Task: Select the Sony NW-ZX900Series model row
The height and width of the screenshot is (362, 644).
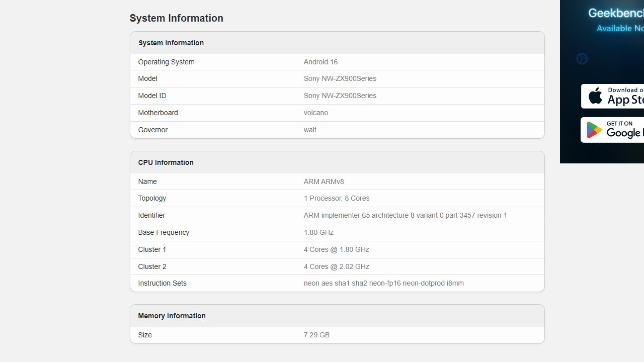Action: 340,78
